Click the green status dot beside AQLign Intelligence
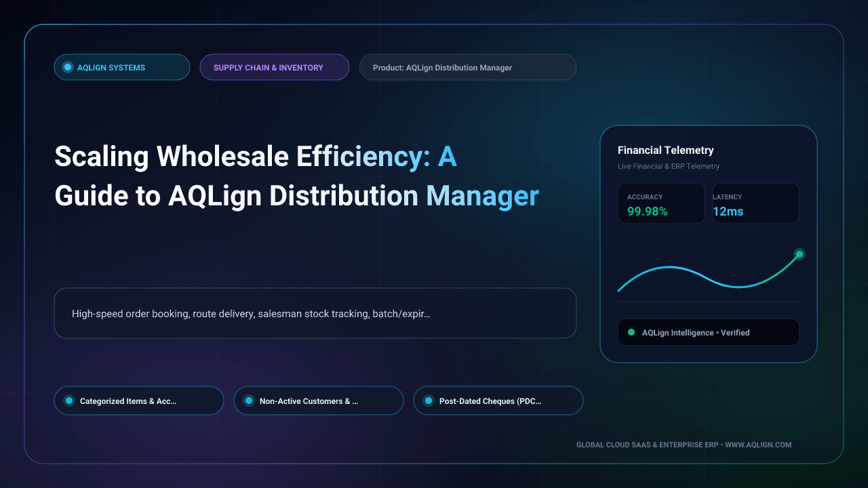Viewport: 868px width, 488px height. [631, 332]
